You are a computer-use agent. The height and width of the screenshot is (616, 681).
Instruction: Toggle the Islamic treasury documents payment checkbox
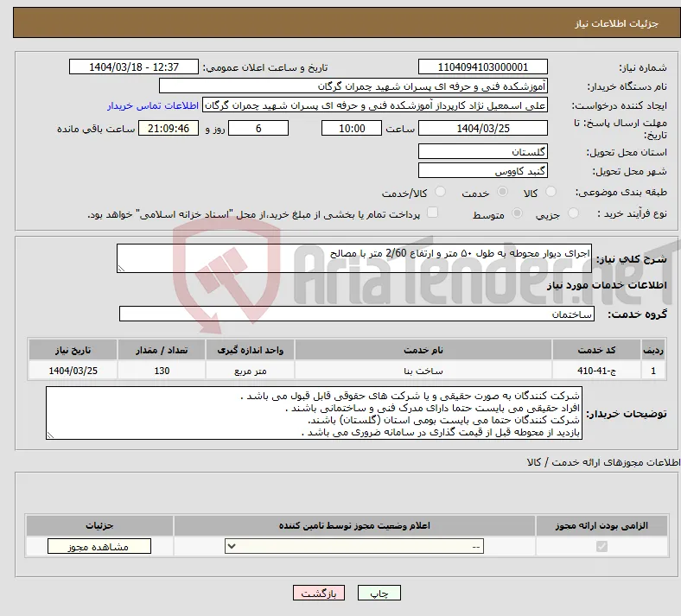point(432,213)
